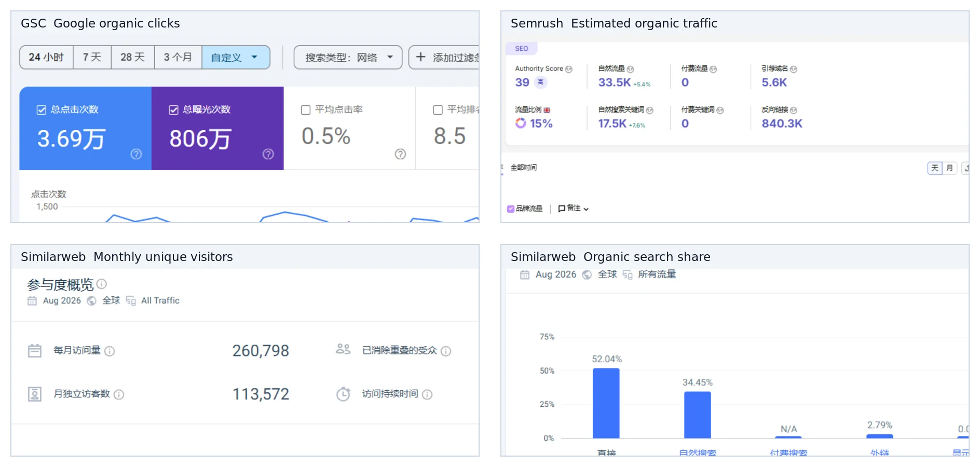Image resolution: width=980 pixels, height=467 pixels.
Task: Click info icon next to 访问持续时间
Action: click(x=427, y=394)
